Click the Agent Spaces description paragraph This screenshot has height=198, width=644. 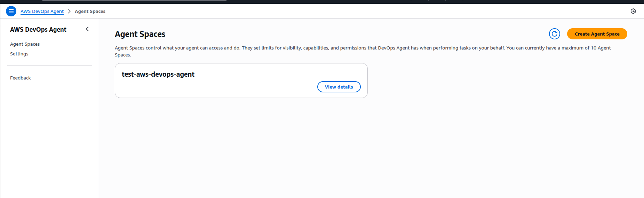point(363,51)
